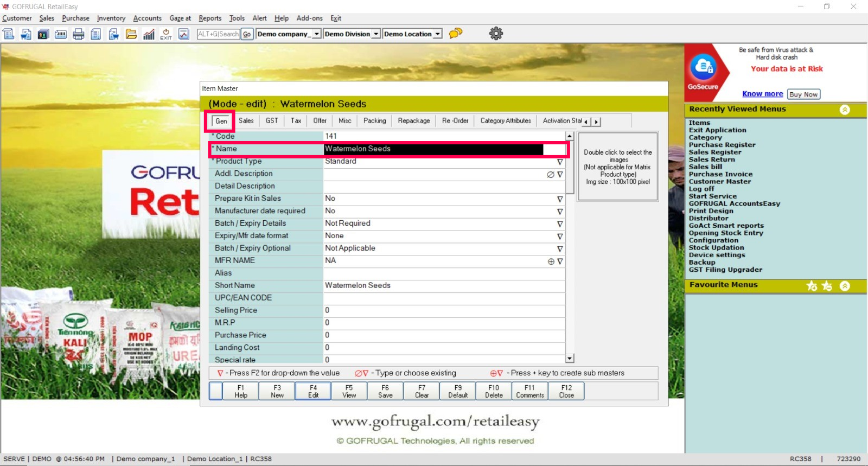
Task: Open the Inventory menu
Action: pos(111,18)
